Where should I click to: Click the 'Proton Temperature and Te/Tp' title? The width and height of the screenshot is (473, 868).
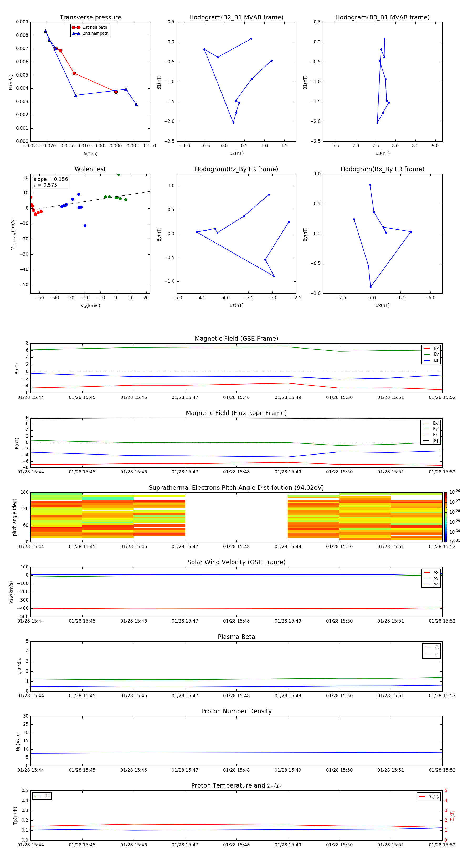pyautogui.click(x=236, y=786)
